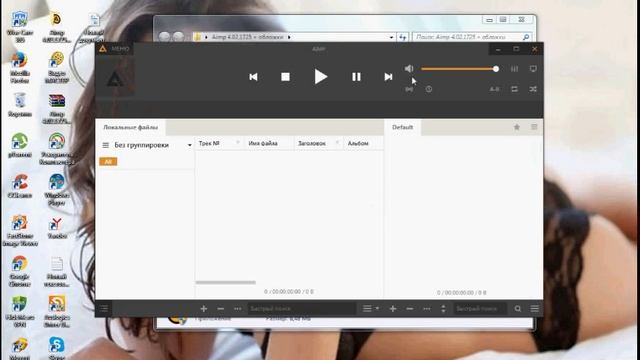
Task: Open the Заголовок column filter arrow
Action: (x=337, y=142)
